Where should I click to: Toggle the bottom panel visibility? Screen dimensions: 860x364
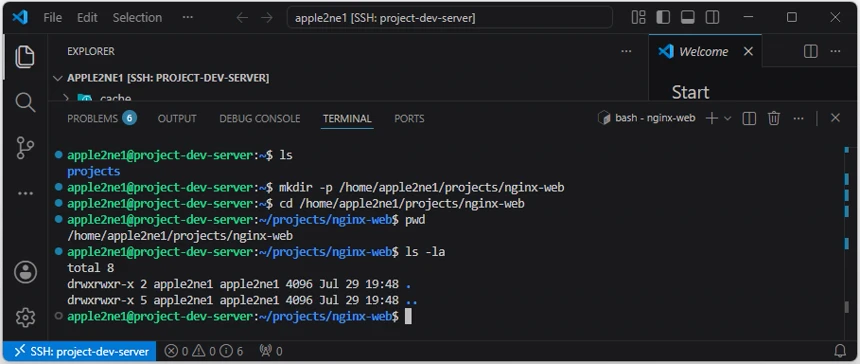[688, 18]
